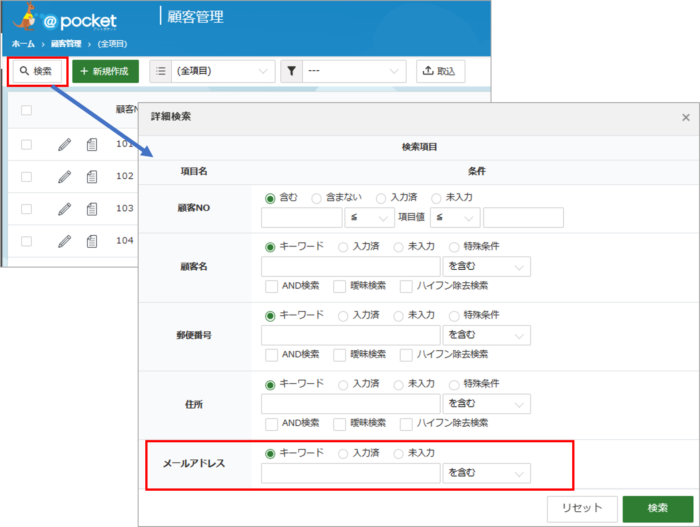Image resolution: width=700 pixels, height=527 pixels.
Task: Click the 住所 keyword input field
Action: (351, 404)
